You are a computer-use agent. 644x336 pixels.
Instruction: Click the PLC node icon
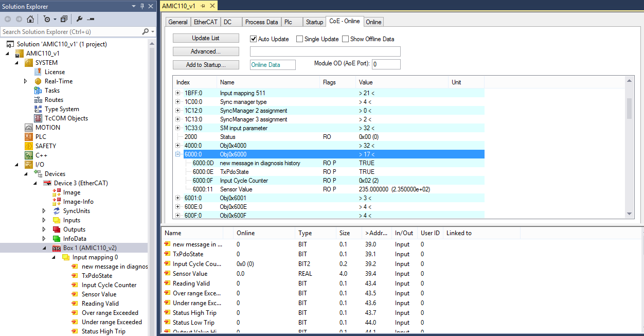29,137
